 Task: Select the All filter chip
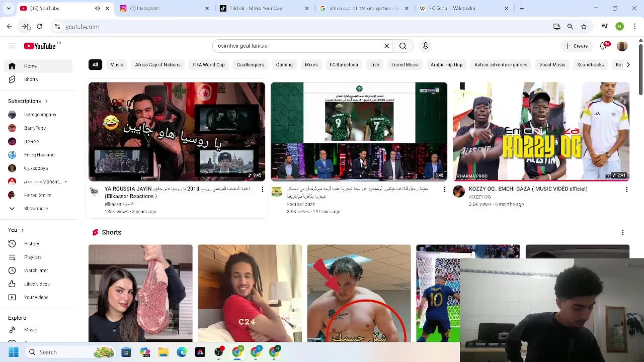coord(95,65)
